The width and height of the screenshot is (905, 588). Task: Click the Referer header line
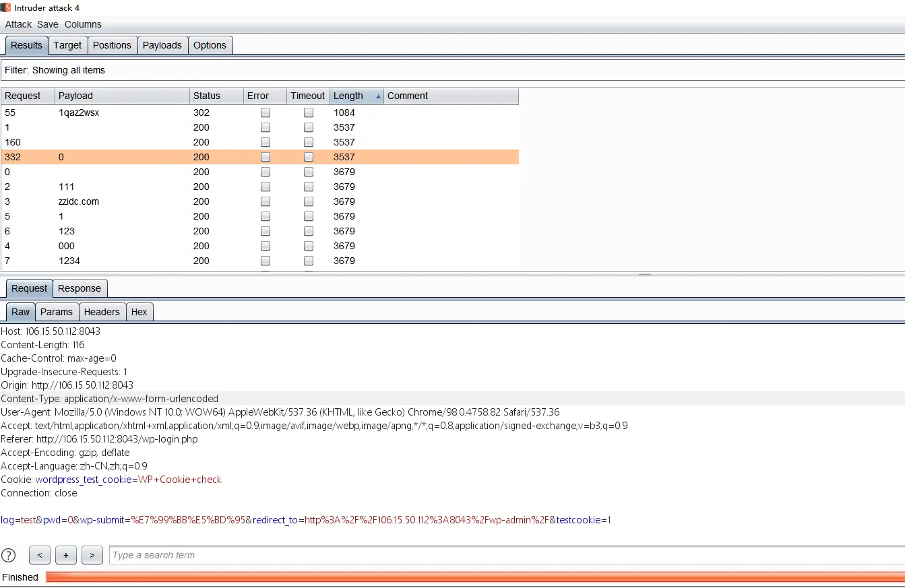(x=100, y=439)
